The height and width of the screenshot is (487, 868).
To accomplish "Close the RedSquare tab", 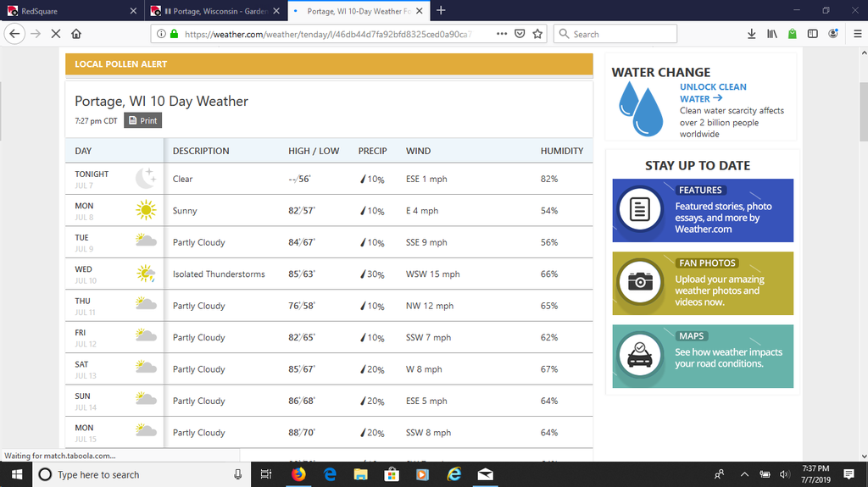I will (x=133, y=10).
